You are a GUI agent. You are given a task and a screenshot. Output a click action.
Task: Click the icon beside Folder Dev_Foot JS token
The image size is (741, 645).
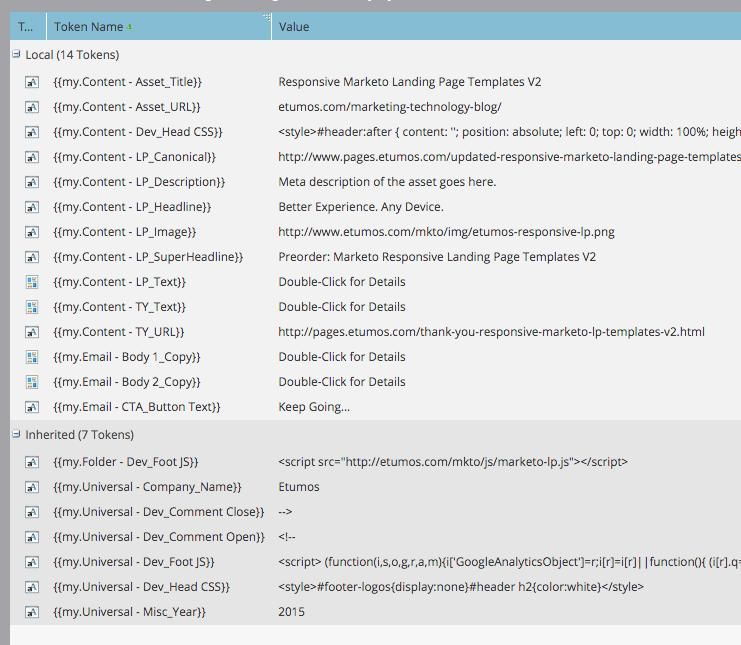coord(32,462)
